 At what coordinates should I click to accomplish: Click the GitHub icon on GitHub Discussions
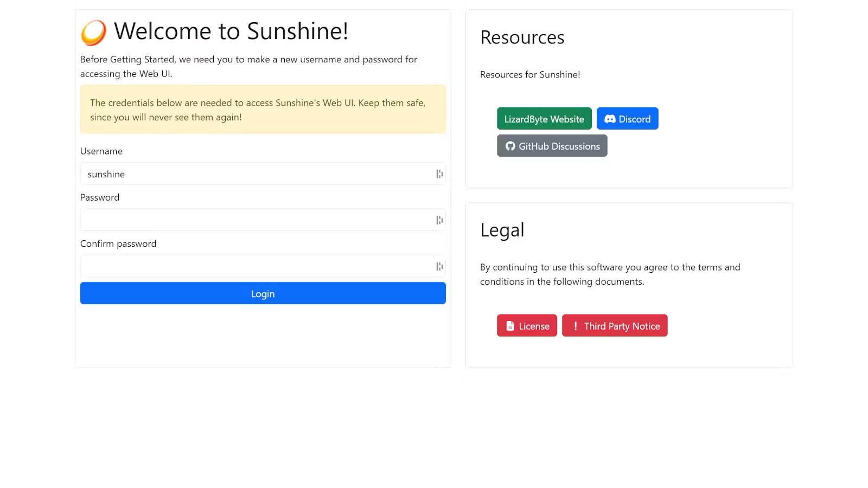(510, 146)
